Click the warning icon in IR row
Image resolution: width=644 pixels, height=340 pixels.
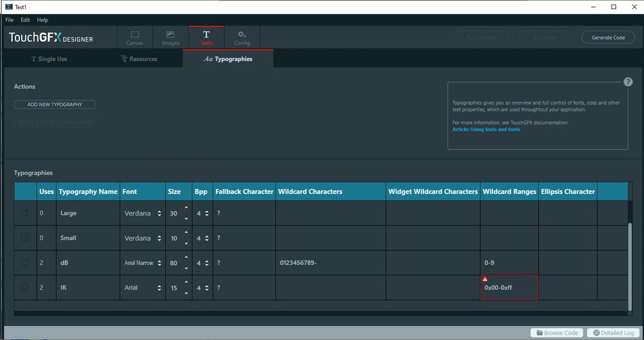pyautogui.click(x=485, y=279)
